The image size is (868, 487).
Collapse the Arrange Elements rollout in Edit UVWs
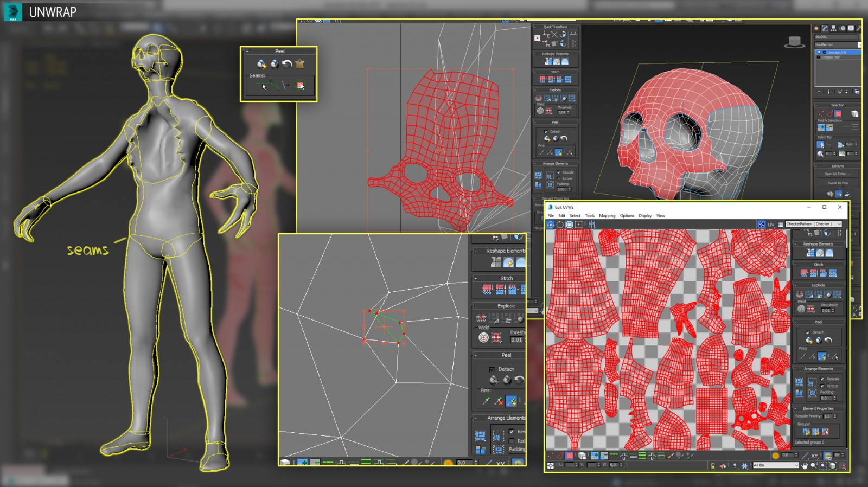[x=818, y=369]
